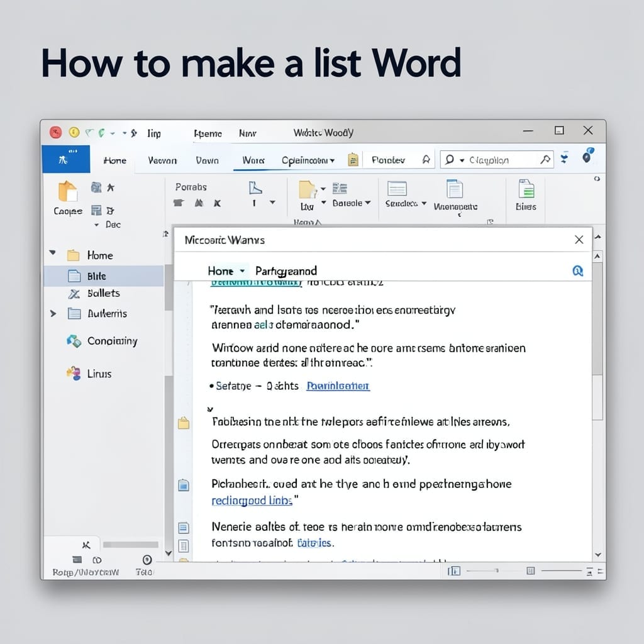This screenshot has width=644, height=644.
Task: Open the Lbg dropdown arrow
Action: 324,203
